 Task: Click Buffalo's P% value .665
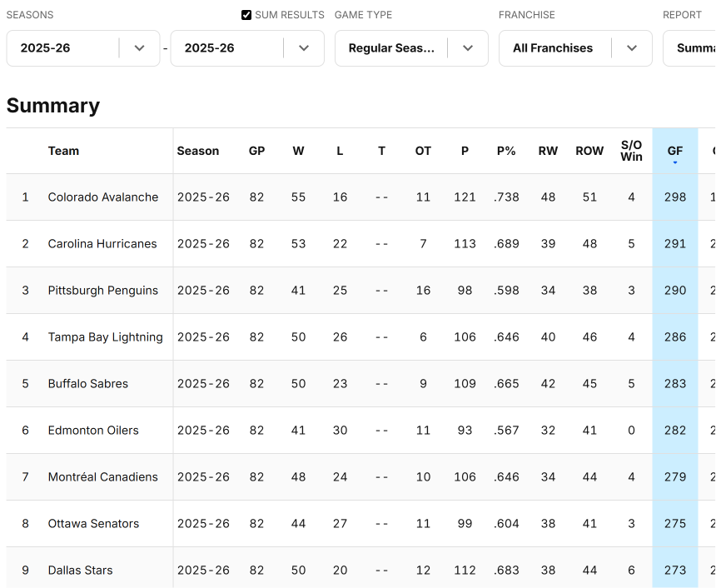(506, 383)
